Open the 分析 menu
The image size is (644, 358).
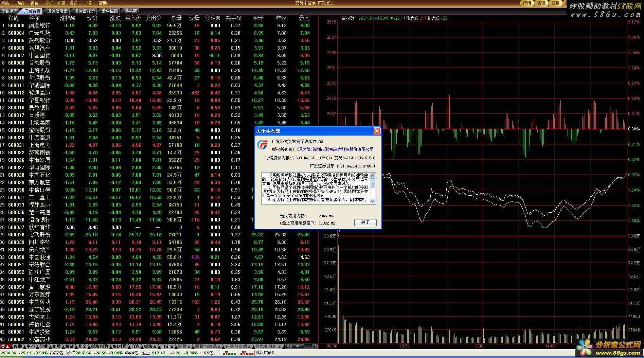coord(49,3)
